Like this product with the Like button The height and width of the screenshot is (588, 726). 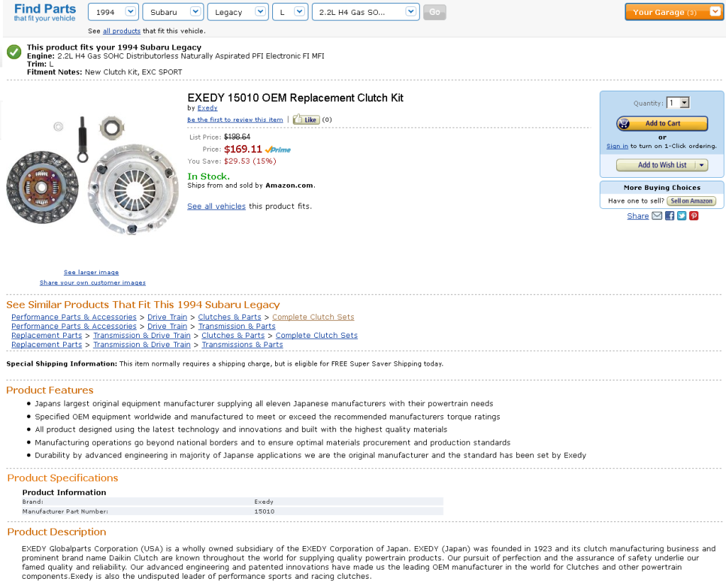306,120
